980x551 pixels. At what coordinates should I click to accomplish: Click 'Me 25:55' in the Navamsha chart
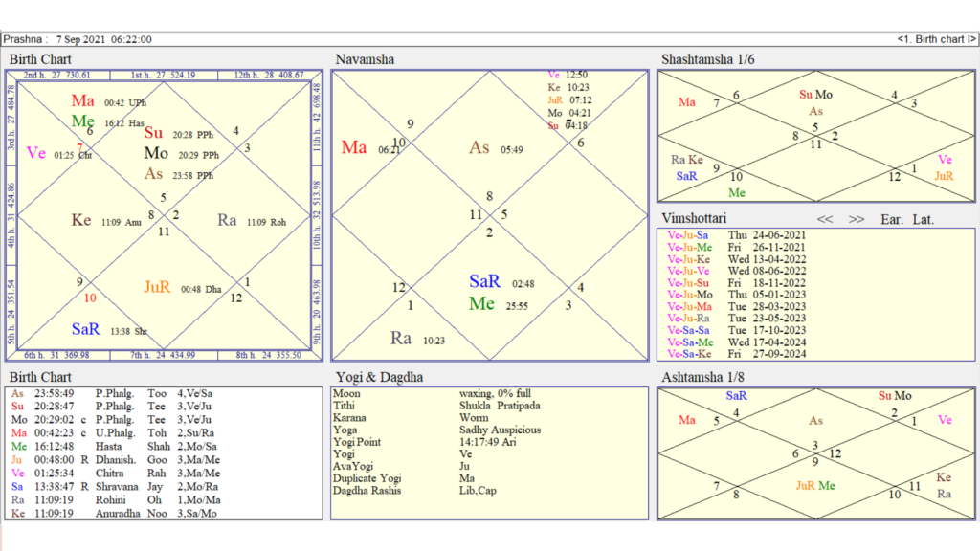pos(499,304)
